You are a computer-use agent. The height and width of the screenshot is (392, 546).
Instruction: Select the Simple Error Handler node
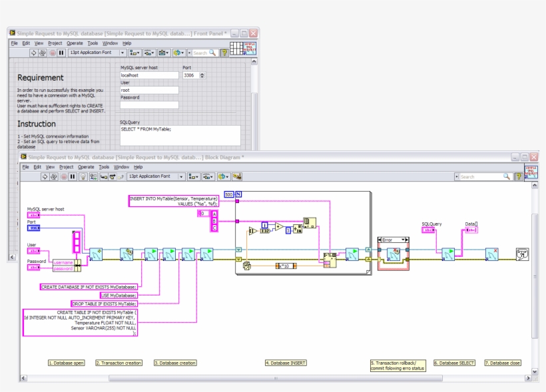point(522,254)
